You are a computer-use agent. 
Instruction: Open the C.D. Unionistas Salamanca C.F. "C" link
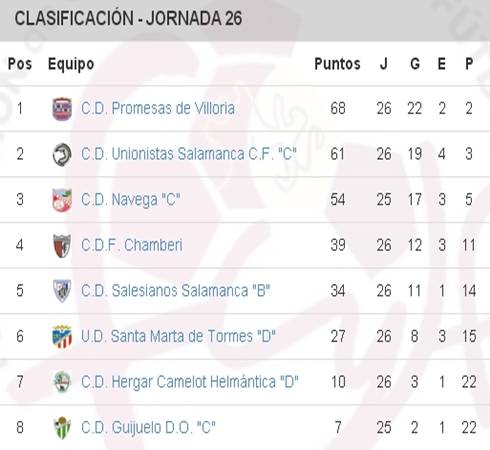189,154
